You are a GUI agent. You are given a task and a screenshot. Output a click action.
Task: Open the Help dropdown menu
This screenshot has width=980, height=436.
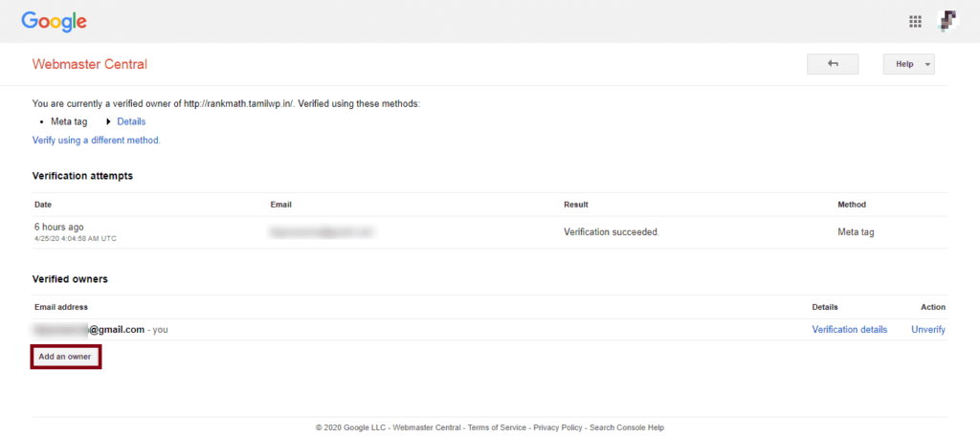click(909, 64)
